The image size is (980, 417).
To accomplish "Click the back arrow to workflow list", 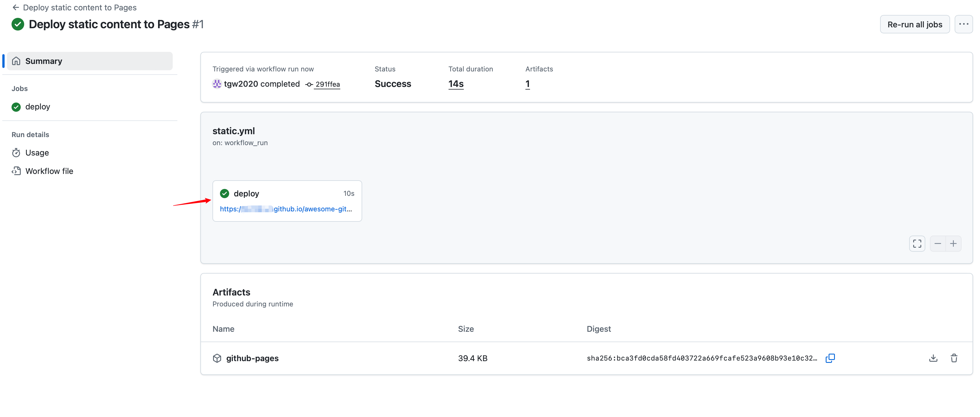I will point(16,7).
